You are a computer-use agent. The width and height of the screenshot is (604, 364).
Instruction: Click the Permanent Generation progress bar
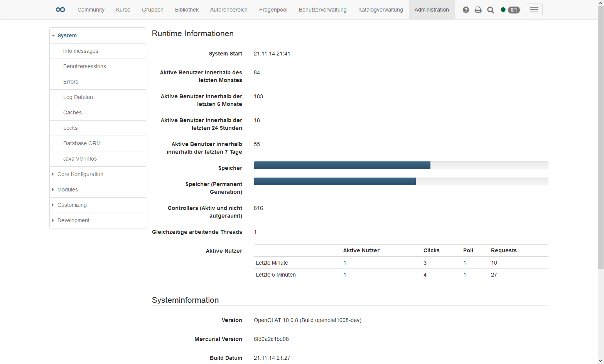(x=401, y=181)
